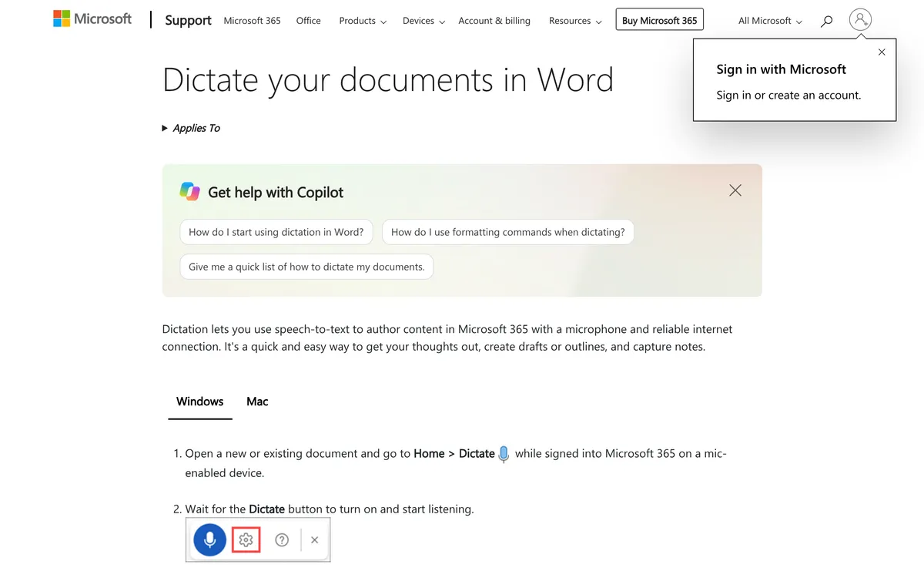The height and width of the screenshot is (578, 924).
Task: Ask Copilot how to start using dictation
Action: click(x=276, y=232)
